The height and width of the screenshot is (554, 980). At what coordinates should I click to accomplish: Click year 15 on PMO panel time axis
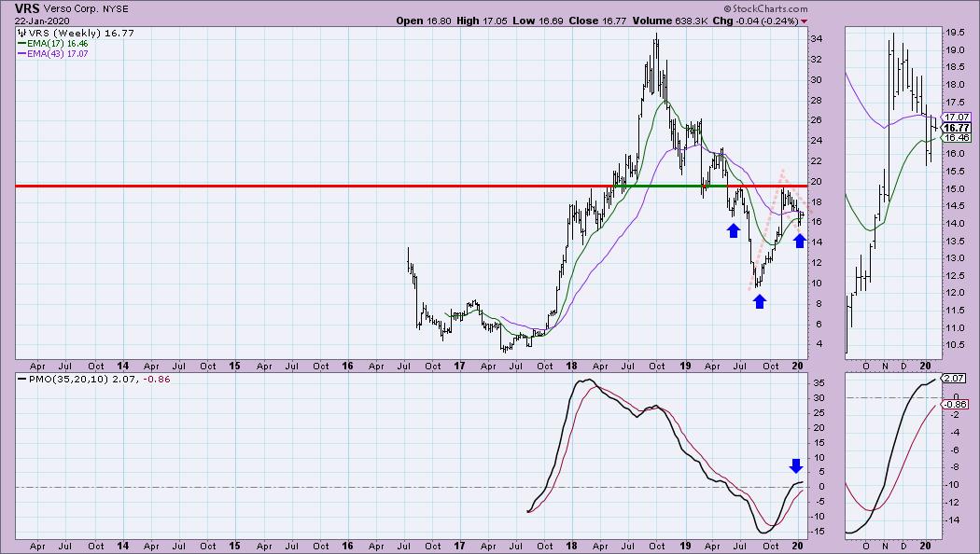(x=234, y=546)
